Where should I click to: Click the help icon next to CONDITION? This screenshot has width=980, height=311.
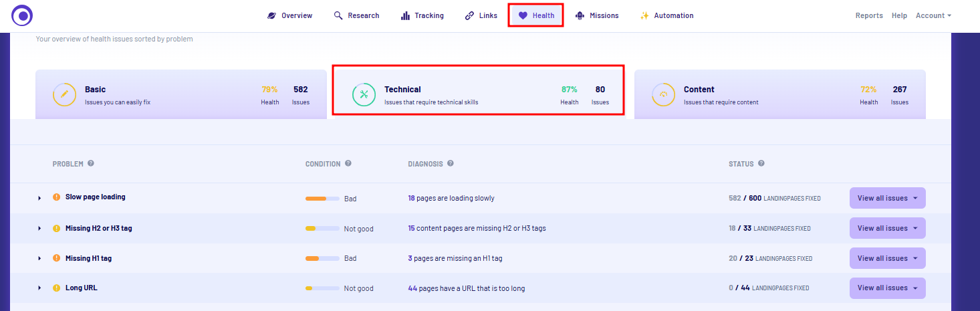tap(348, 163)
